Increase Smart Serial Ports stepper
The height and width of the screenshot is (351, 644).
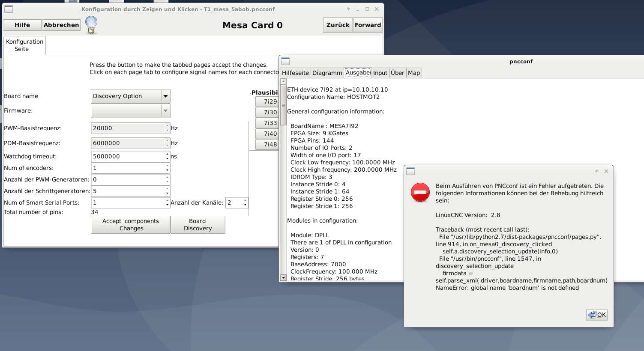pos(168,200)
